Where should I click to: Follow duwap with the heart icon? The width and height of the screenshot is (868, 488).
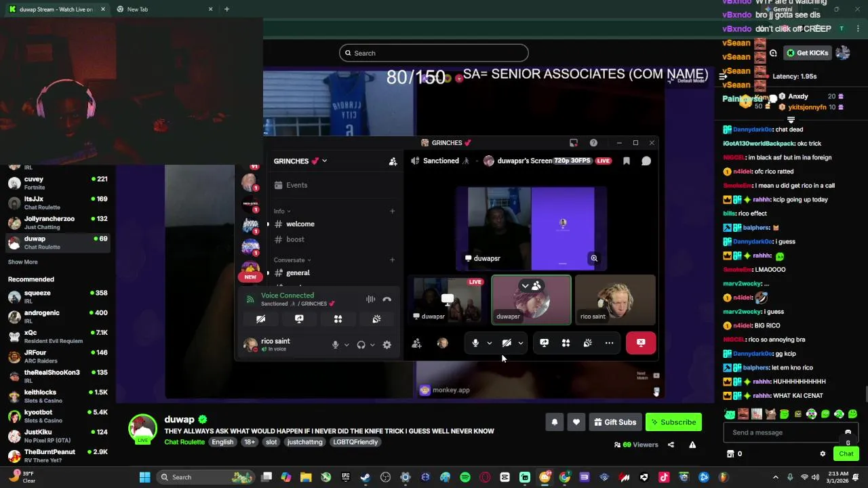(x=576, y=422)
